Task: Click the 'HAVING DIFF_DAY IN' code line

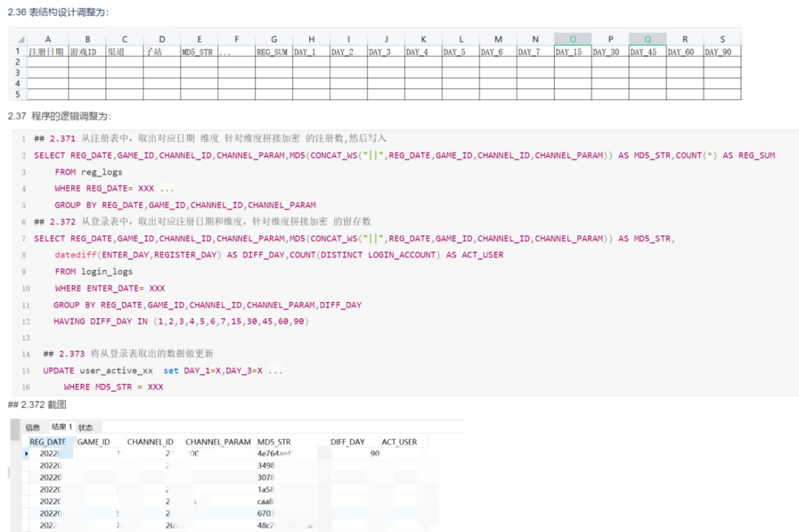Action: click(x=181, y=322)
